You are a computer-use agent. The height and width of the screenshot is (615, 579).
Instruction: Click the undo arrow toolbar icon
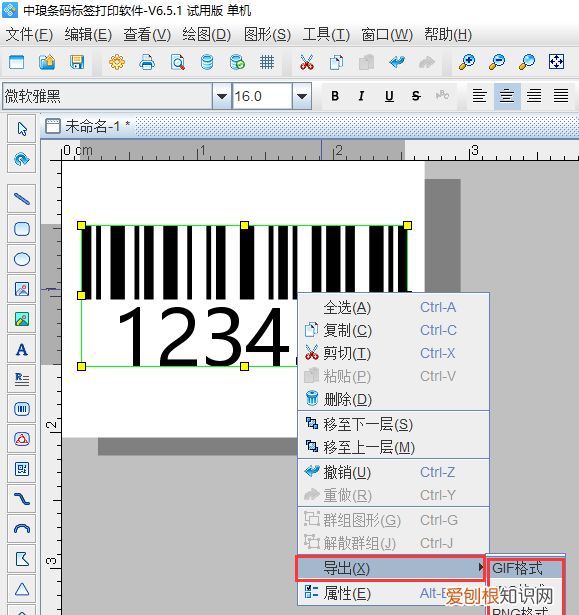tap(397, 62)
